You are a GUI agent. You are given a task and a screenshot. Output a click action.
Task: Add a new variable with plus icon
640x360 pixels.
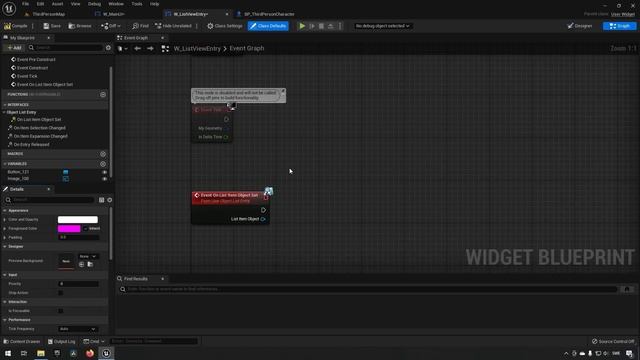(x=103, y=164)
